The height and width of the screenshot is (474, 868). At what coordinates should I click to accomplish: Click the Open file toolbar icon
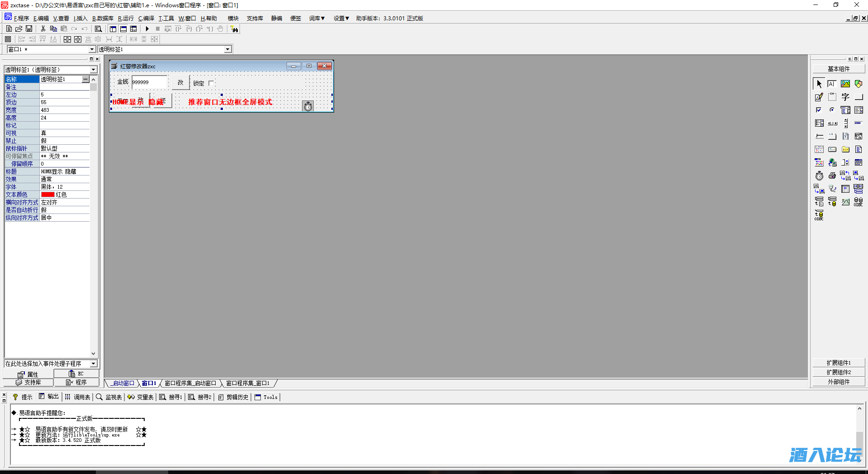[19, 28]
